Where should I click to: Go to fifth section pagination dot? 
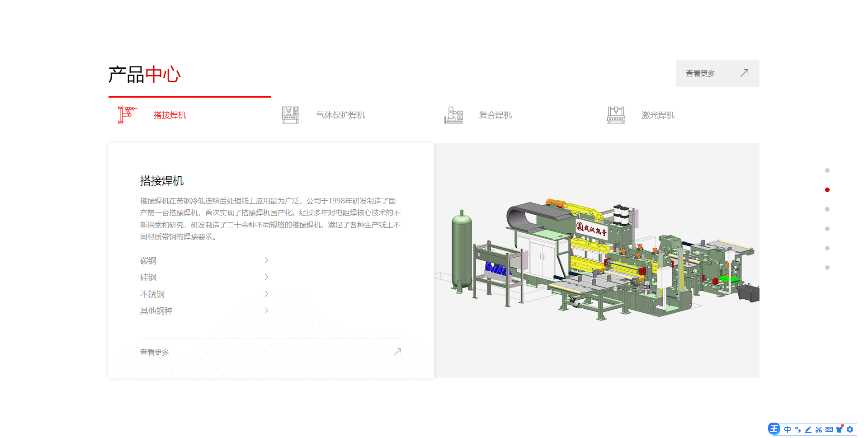click(827, 248)
